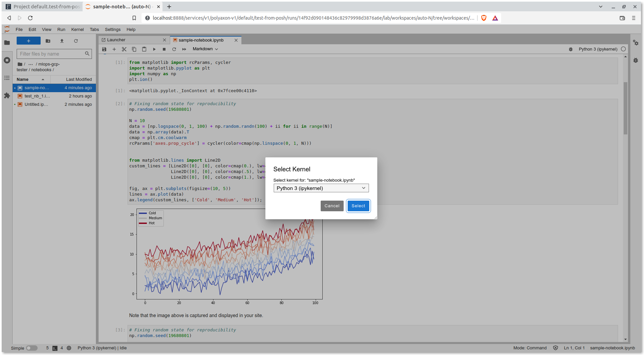Go back with the browser back arrow
The width and height of the screenshot is (644, 355).
pos(9,18)
